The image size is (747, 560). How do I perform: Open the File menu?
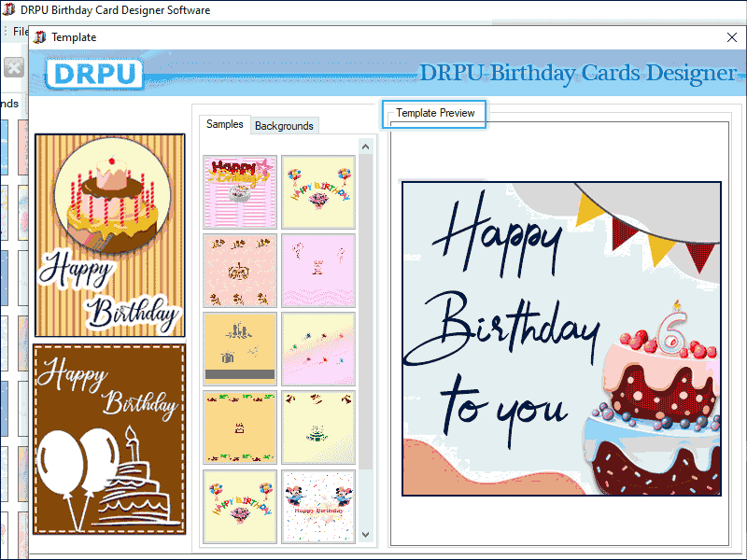19,31
